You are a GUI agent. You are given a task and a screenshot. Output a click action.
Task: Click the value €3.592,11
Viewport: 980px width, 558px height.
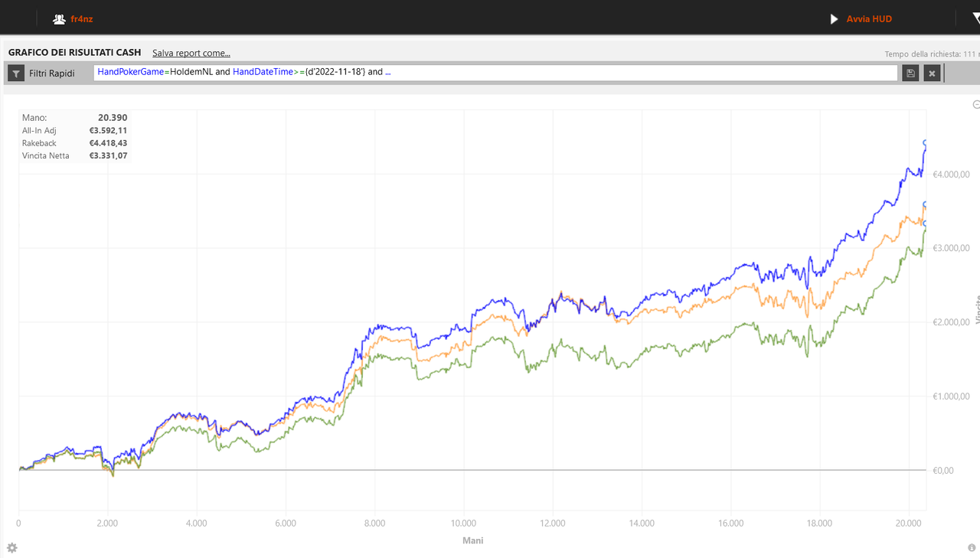108,130
